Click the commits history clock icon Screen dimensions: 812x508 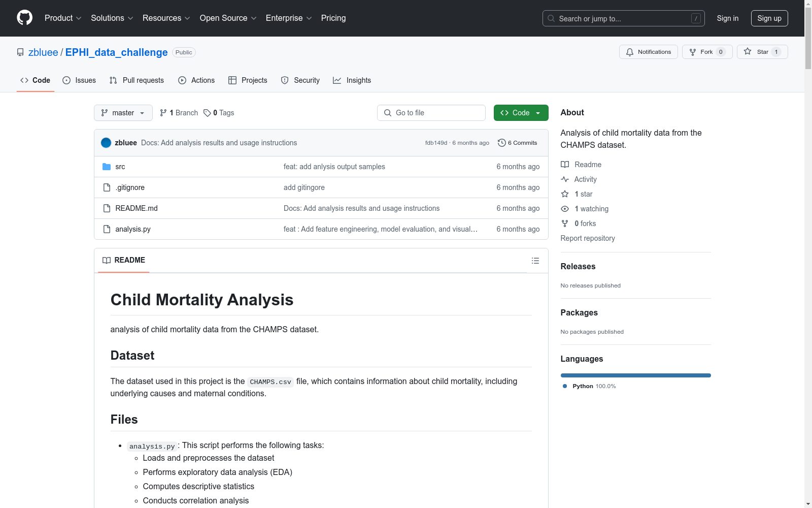[x=502, y=143]
